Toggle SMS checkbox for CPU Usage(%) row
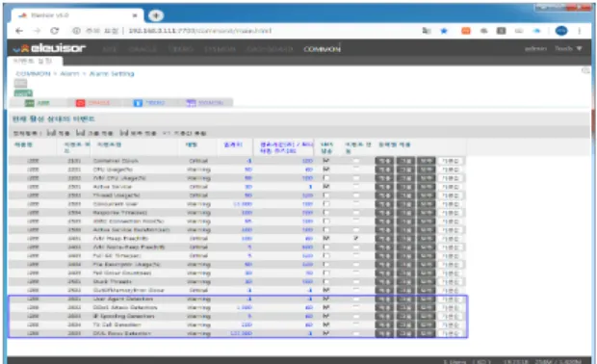 click(x=325, y=169)
